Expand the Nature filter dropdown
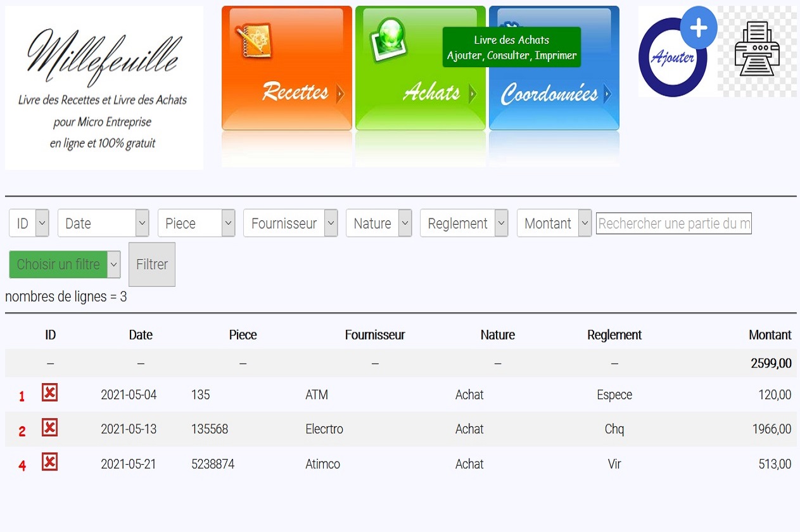The height and width of the screenshot is (532, 800). pyautogui.click(x=379, y=224)
